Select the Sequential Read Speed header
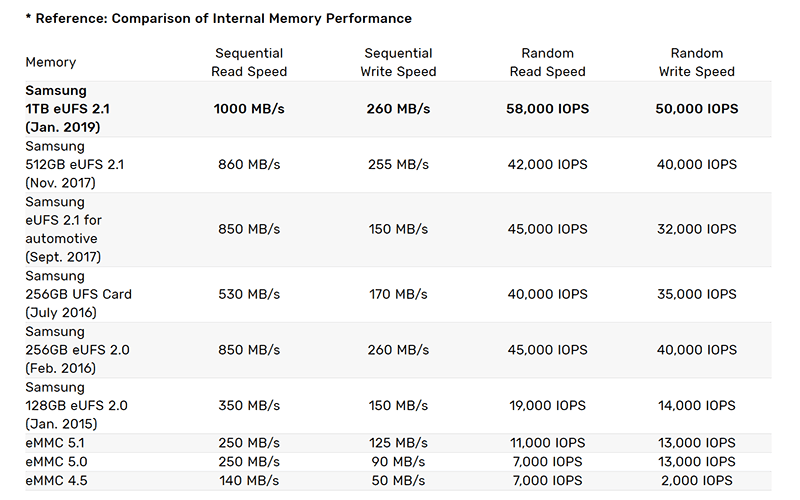This screenshot has width=800, height=500. click(x=249, y=62)
